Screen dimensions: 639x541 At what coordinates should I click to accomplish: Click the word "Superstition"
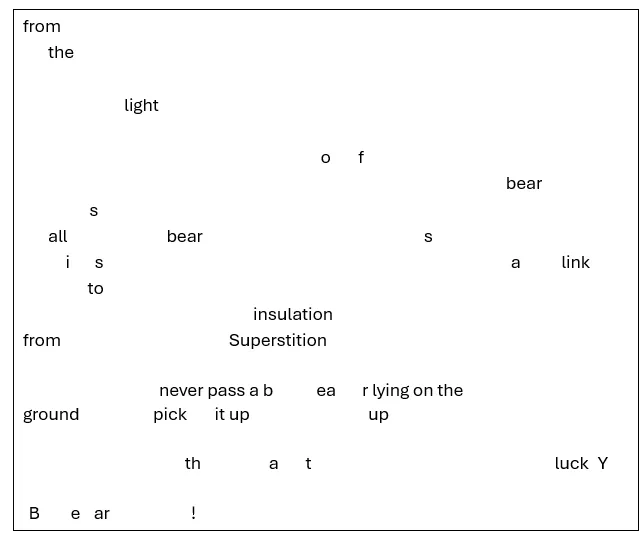[x=277, y=340]
